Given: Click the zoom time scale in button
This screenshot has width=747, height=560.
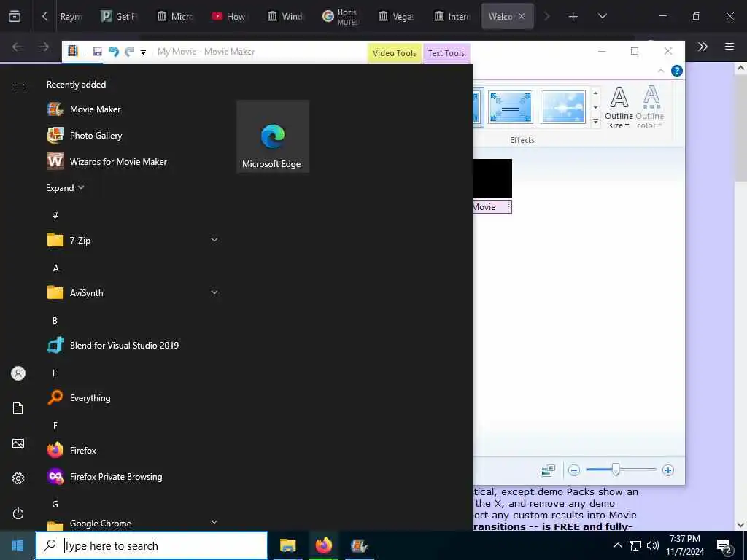Looking at the screenshot, I should click(x=668, y=470).
